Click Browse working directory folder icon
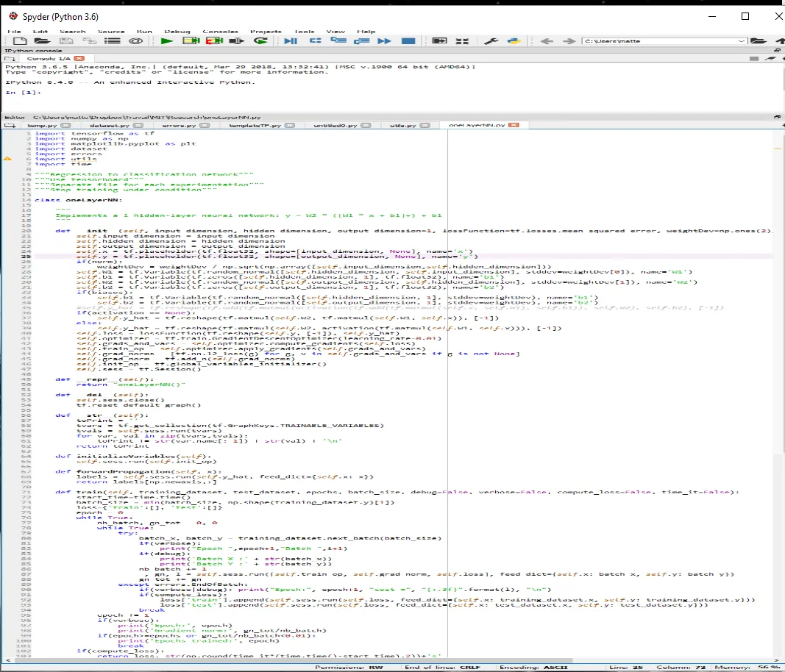Image resolution: width=785 pixels, height=672 pixels. tap(759, 41)
